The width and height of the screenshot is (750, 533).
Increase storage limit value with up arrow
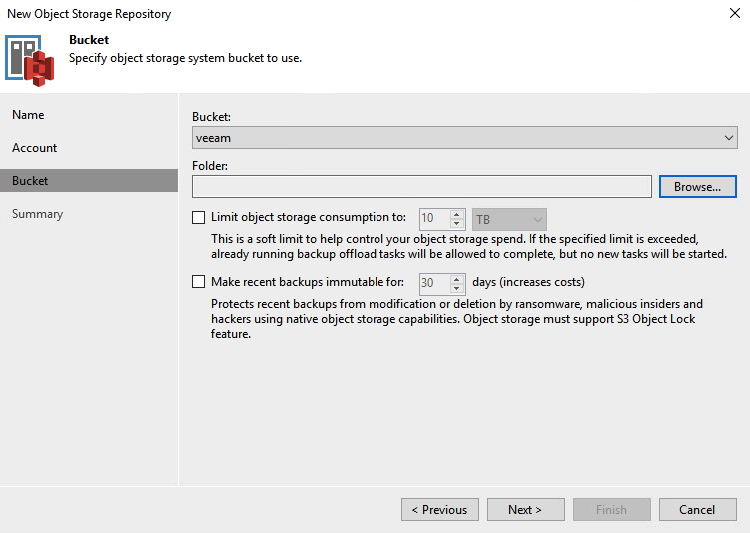pos(457,215)
